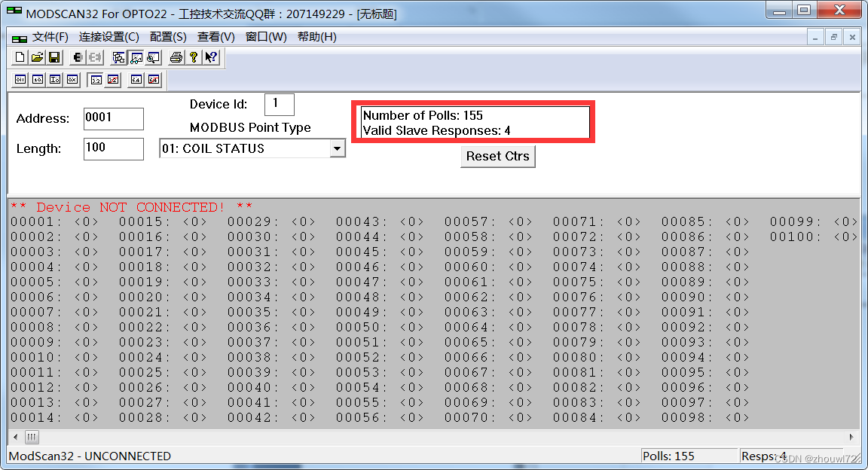Click the horizontal scrollbar right arrow
Screen dimensions: 868x470
[852, 438]
